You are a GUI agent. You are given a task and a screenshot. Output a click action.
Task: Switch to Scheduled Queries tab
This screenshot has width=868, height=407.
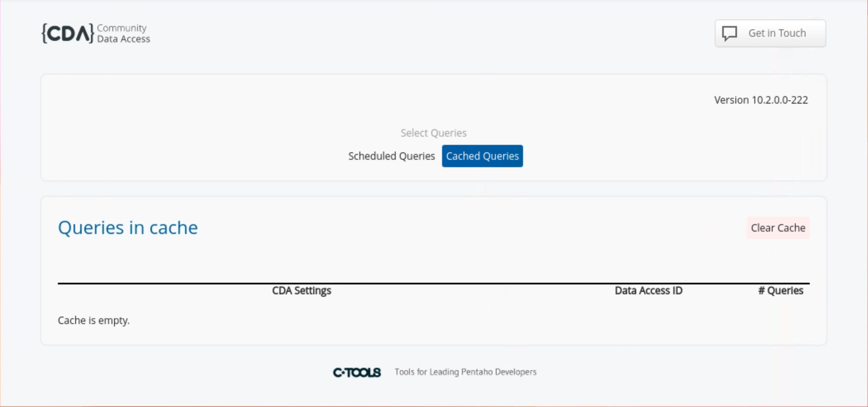(391, 156)
